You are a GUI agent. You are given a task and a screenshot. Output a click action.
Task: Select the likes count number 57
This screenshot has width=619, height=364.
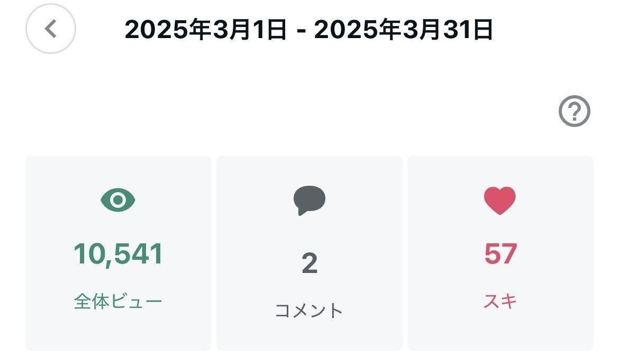[x=500, y=254]
